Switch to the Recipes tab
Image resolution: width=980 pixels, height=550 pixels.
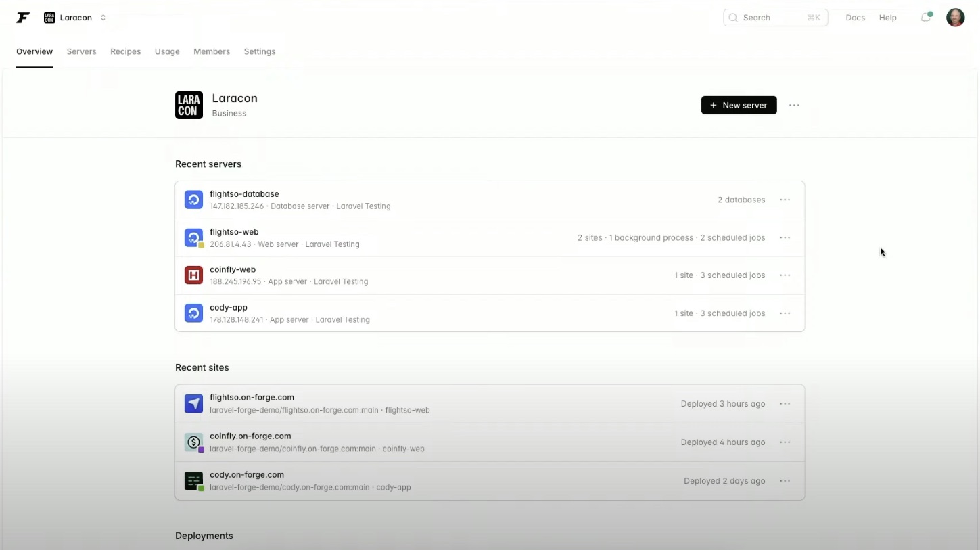[x=125, y=51]
